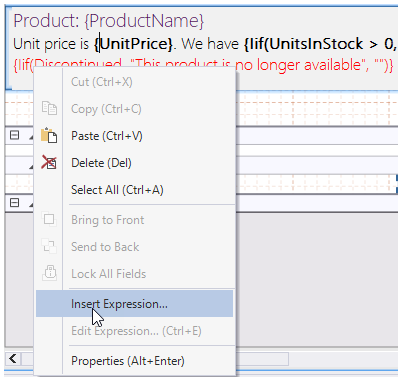Click the Copy icon in context menu
Screen dimensions: 401x380
[x=49, y=109]
